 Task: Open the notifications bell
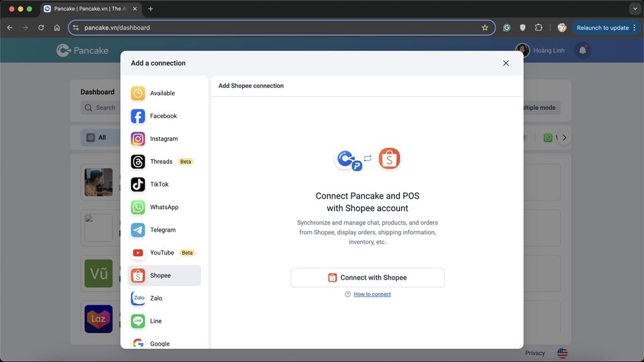click(582, 50)
